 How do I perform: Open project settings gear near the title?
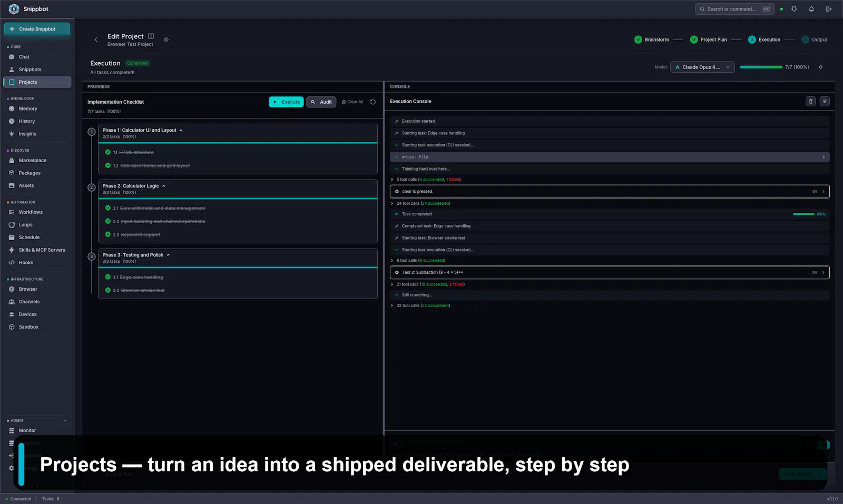pos(166,39)
